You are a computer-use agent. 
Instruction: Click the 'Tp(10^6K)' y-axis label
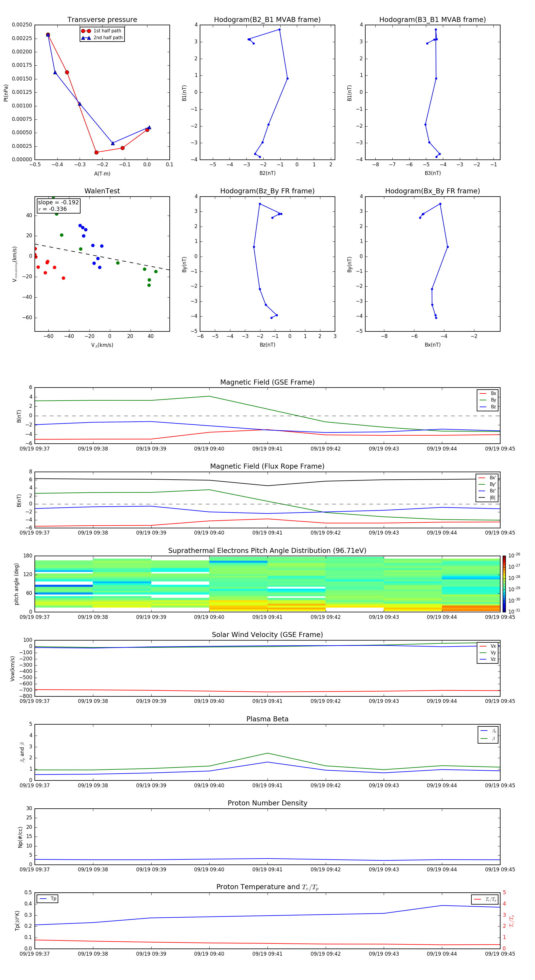click(x=17, y=921)
